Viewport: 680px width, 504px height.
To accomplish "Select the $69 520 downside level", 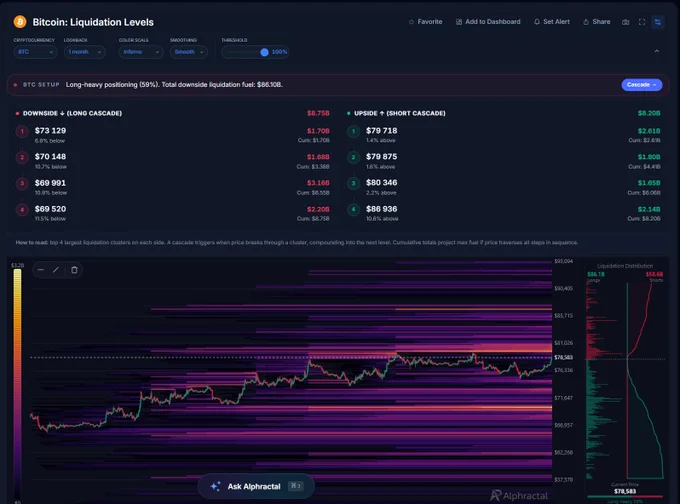I will point(50,209).
